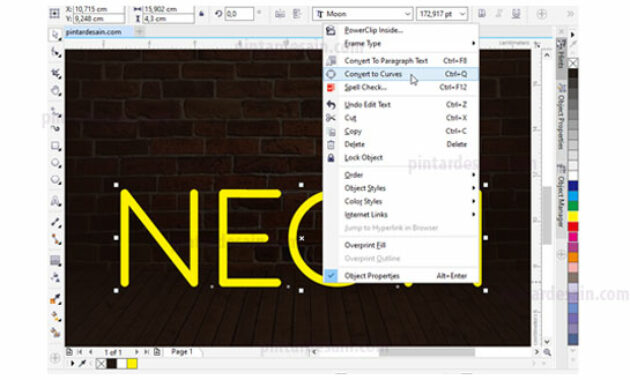
Task: Select the Transparency tool in the toolbox
Action: tap(55, 278)
